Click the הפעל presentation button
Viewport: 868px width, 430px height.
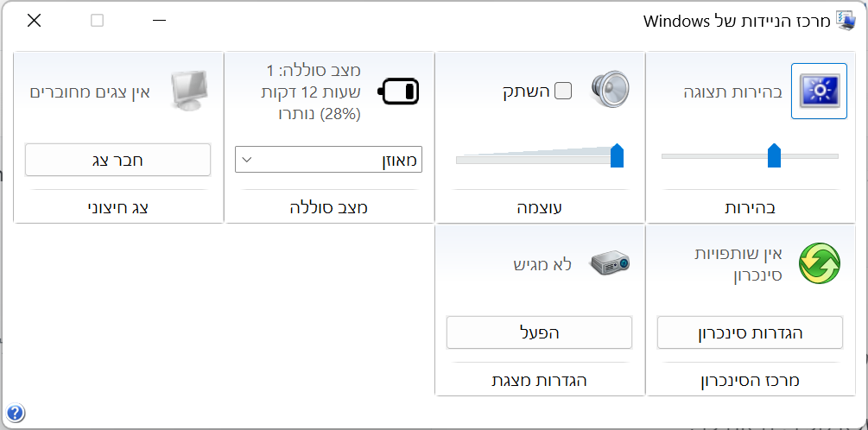(x=539, y=332)
